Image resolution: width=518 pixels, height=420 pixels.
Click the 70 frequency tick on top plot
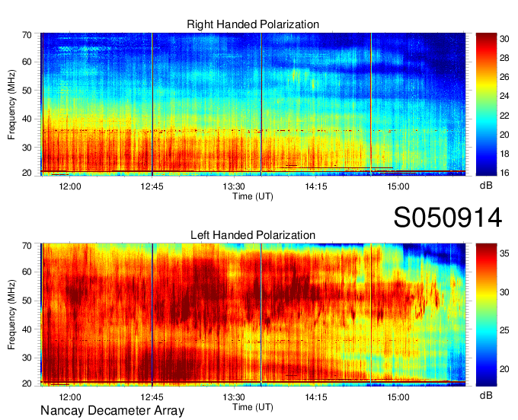(x=27, y=35)
